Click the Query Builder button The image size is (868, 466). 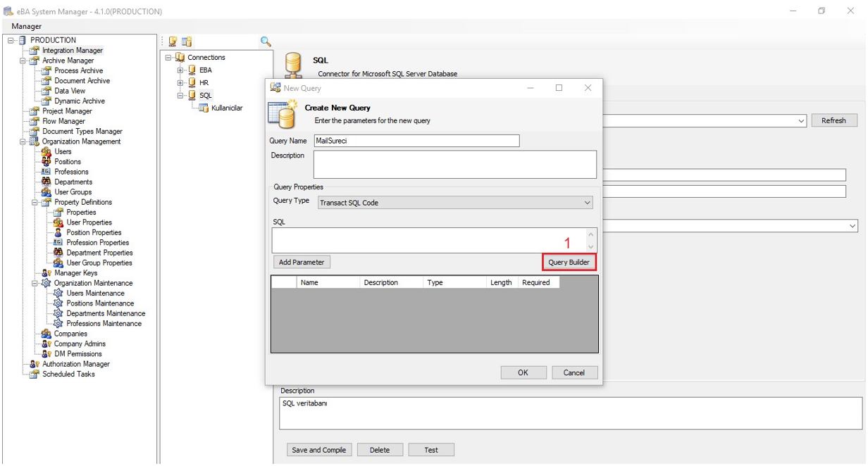click(x=569, y=262)
